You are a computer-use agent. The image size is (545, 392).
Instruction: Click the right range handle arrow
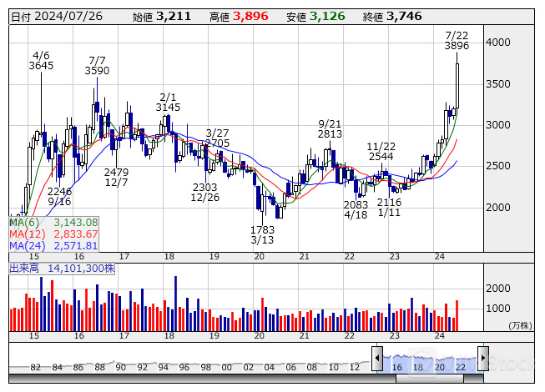[482, 359]
